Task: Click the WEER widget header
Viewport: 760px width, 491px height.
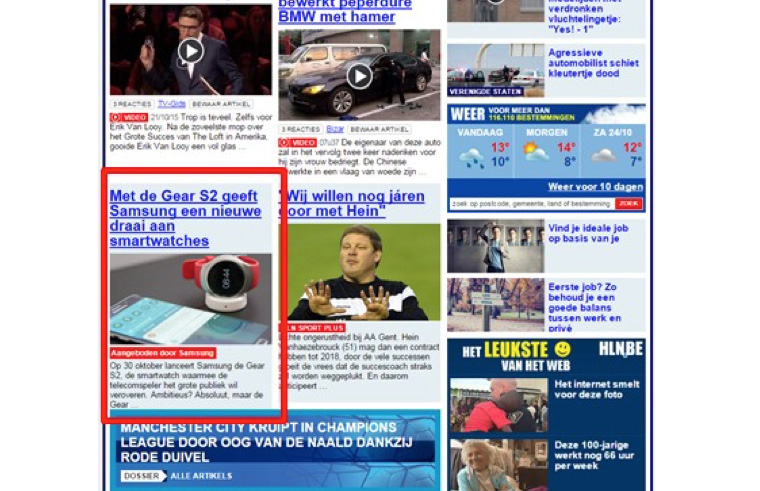Action: (x=546, y=114)
